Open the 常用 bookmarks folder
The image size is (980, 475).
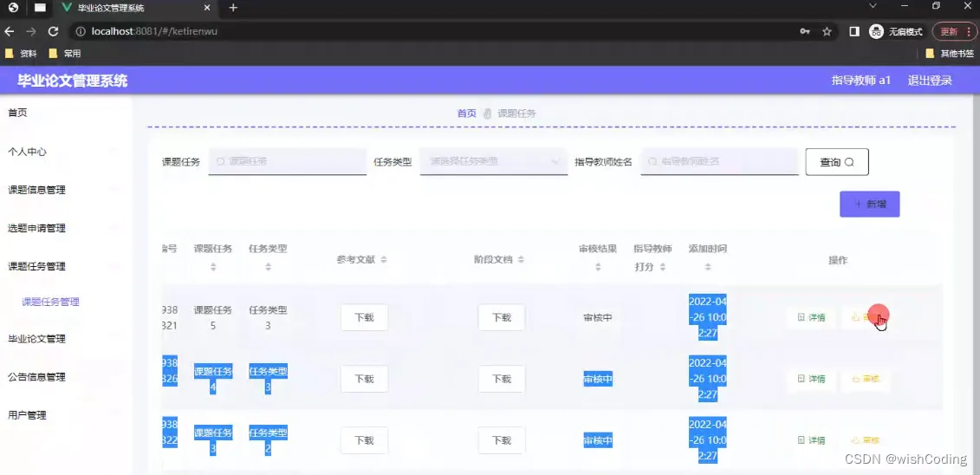(65, 54)
